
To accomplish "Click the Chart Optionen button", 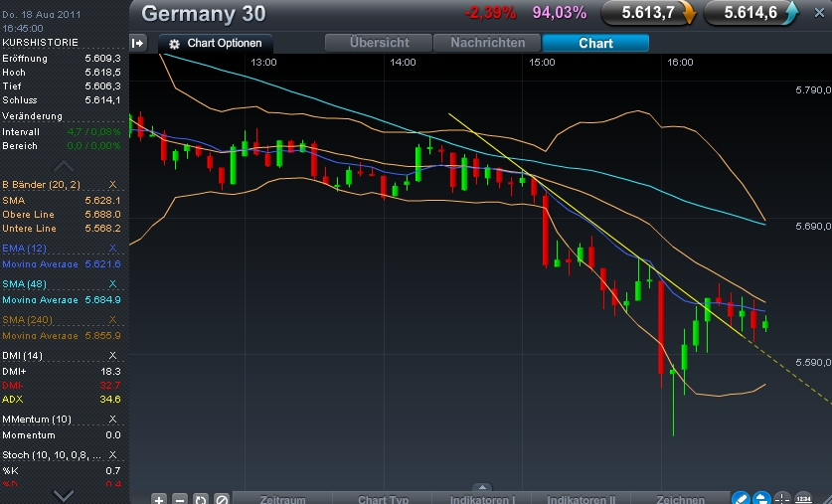I will (216, 44).
